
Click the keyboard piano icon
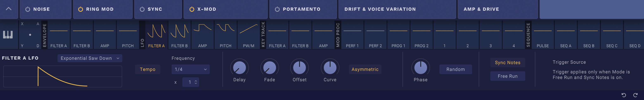pyautogui.click(x=8, y=35)
